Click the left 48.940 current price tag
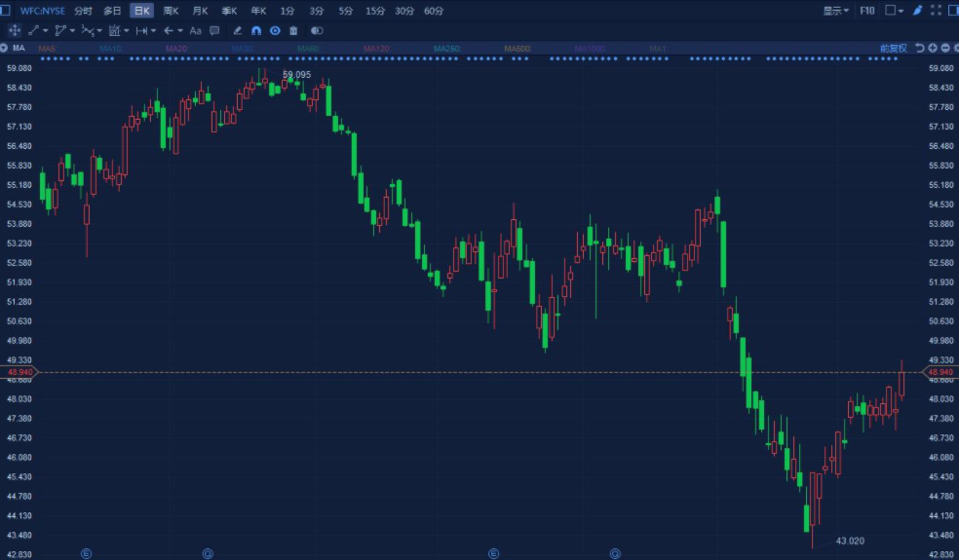Screen dimensions: 959x560 (x=19, y=372)
